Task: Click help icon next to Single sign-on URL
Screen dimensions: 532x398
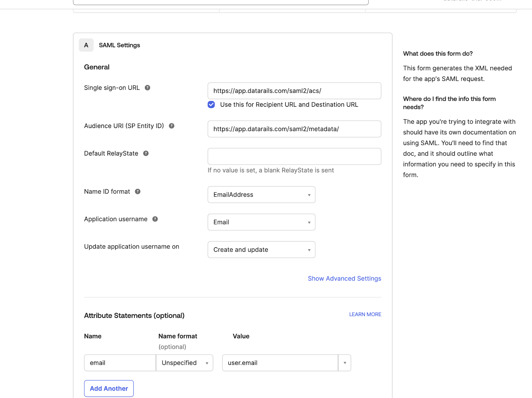Action: point(148,88)
